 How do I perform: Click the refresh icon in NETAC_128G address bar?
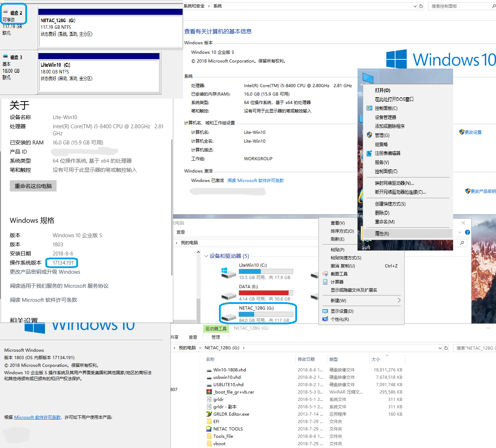coord(446,348)
